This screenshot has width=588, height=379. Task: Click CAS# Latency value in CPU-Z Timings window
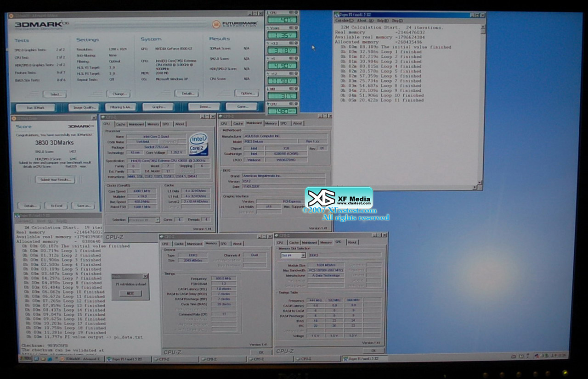click(224, 289)
